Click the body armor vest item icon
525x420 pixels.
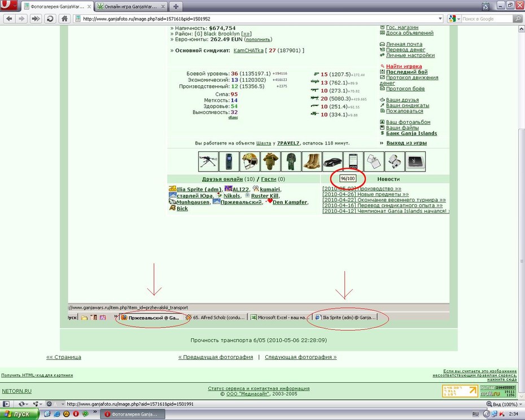click(270, 161)
